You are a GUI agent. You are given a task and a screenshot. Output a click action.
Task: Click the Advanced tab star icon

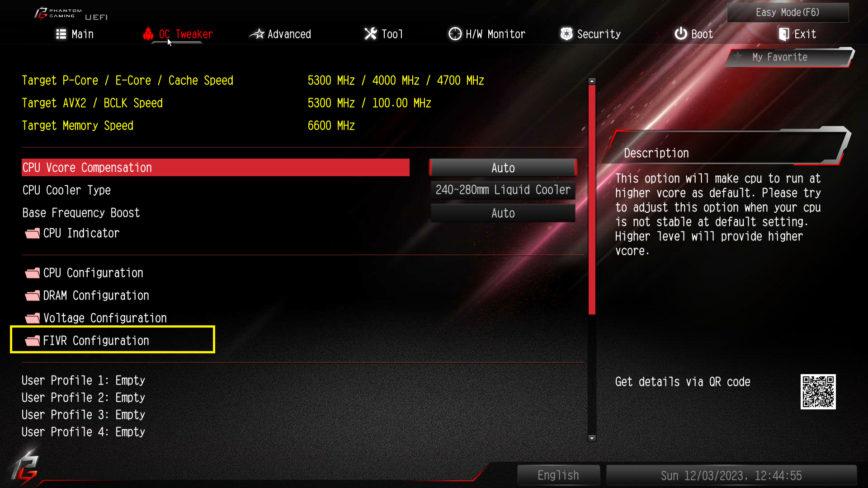click(257, 34)
